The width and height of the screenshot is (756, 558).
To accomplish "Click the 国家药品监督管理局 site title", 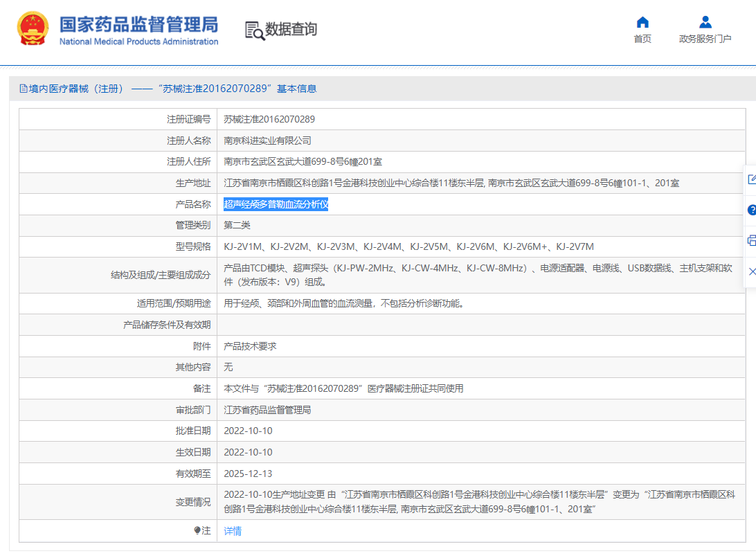I will pos(139,24).
